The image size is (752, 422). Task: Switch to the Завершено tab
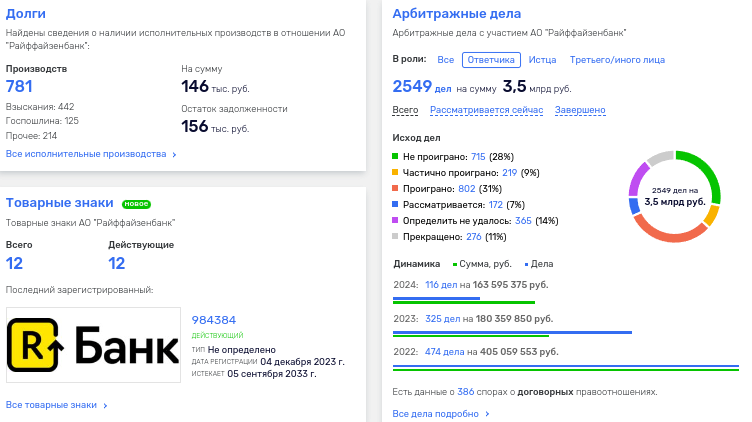tap(580, 110)
